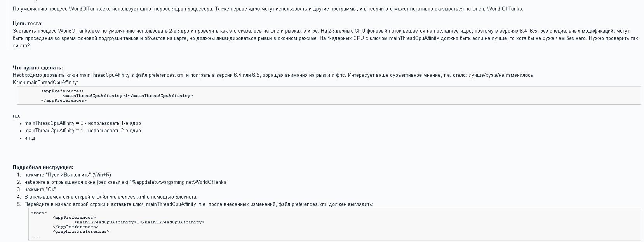Click the mainThreadCpuAffinity line in the first code block
The height and width of the screenshot is (242, 644).
[127, 96]
